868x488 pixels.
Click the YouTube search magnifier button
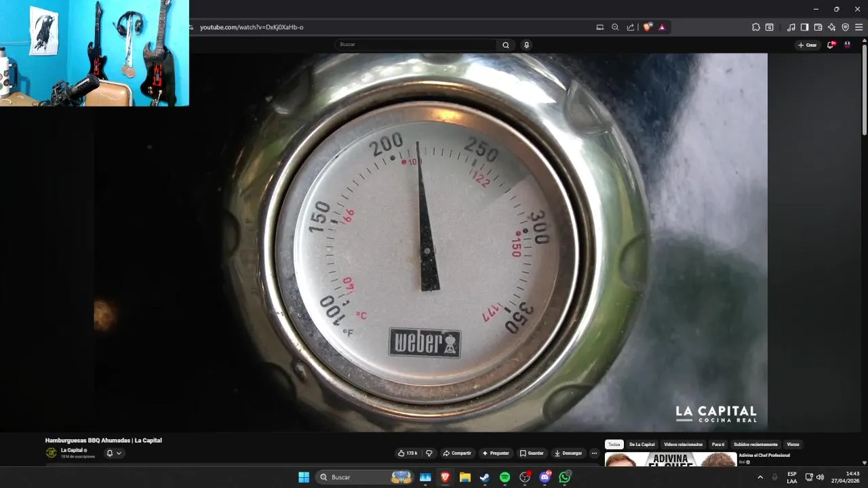tap(506, 45)
